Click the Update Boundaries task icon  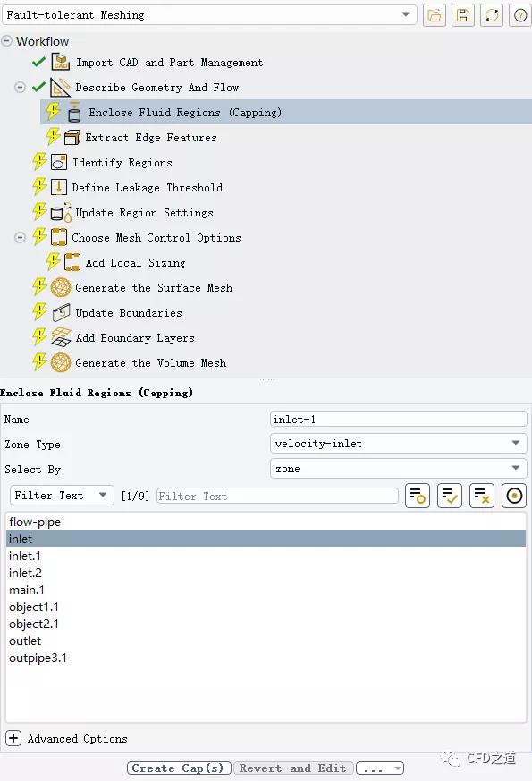(61, 313)
